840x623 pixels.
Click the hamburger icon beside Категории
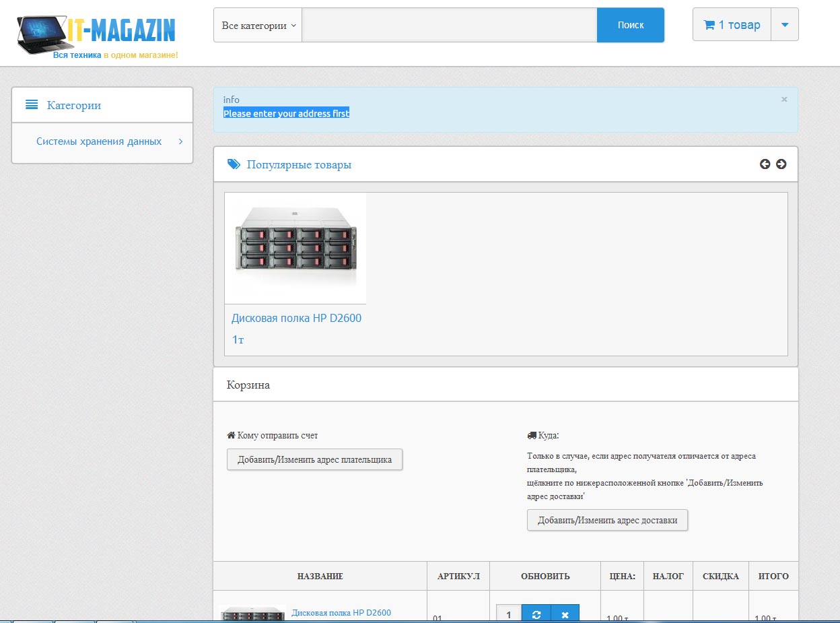tap(31, 105)
